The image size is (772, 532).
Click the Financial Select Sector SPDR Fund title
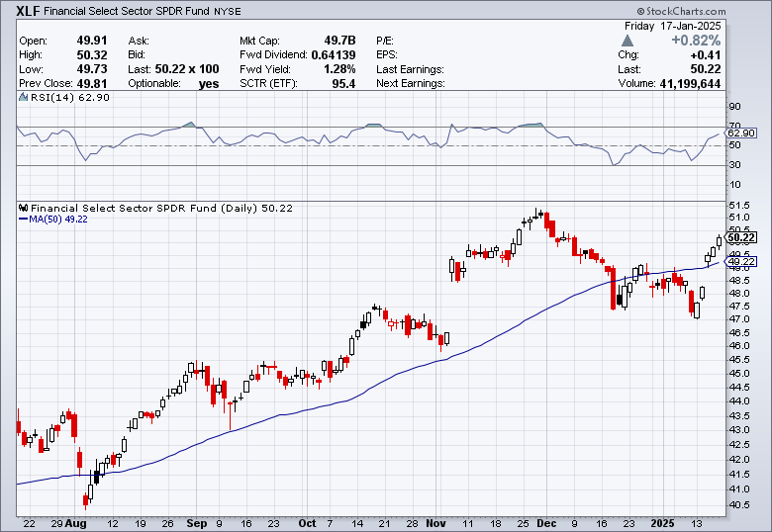127,11
